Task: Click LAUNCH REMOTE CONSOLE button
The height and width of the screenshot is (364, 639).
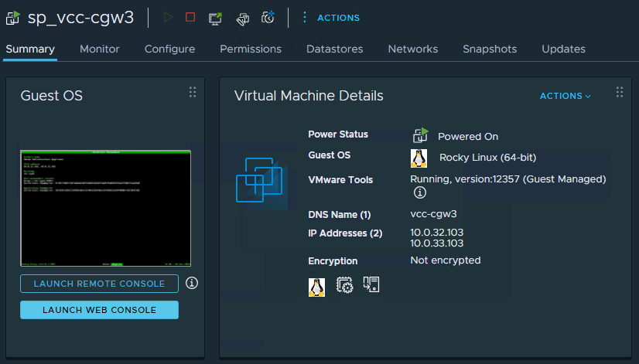Action: coord(100,284)
